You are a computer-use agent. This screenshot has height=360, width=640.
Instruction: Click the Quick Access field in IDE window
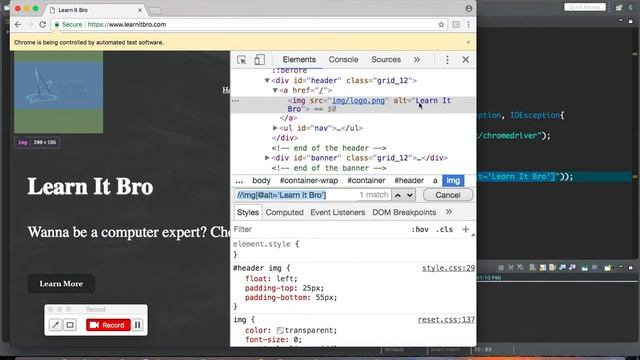(585, 7)
